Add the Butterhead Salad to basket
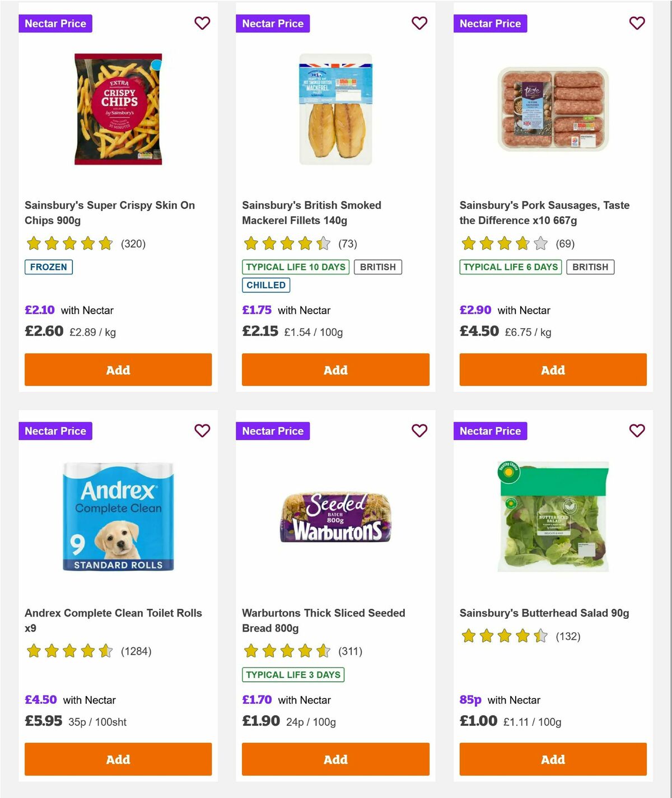The width and height of the screenshot is (672, 798). pyautogui.click(x=553, y=759)
